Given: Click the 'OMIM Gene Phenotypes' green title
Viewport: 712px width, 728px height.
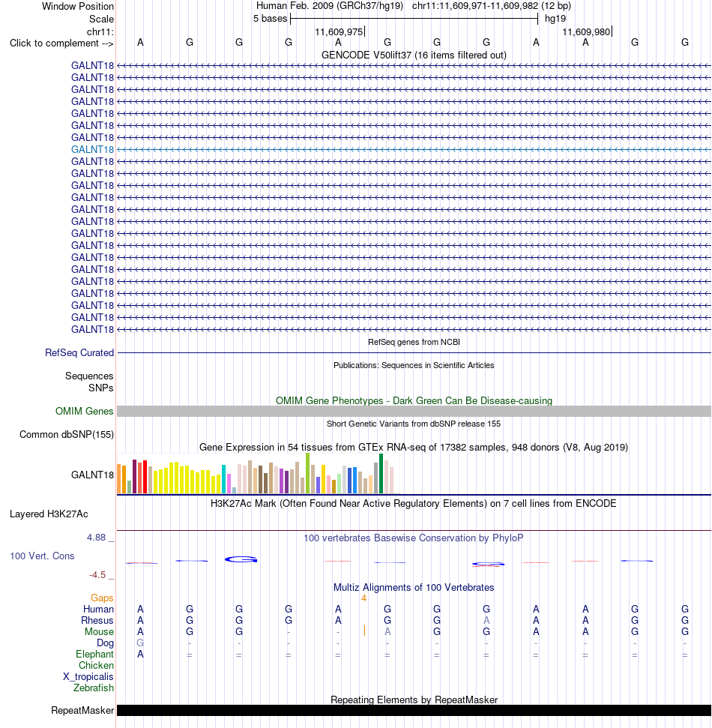Looking at the screenshot, I should pos(414,400).
